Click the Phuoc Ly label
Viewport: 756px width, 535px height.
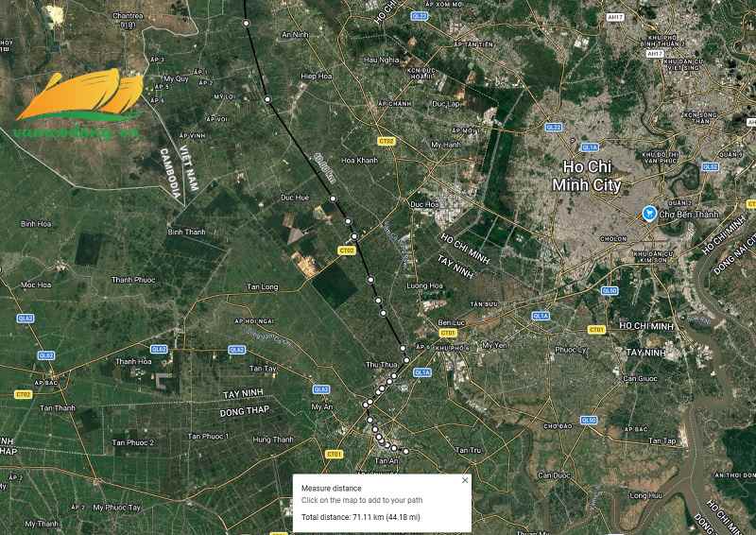pos(571,350)
